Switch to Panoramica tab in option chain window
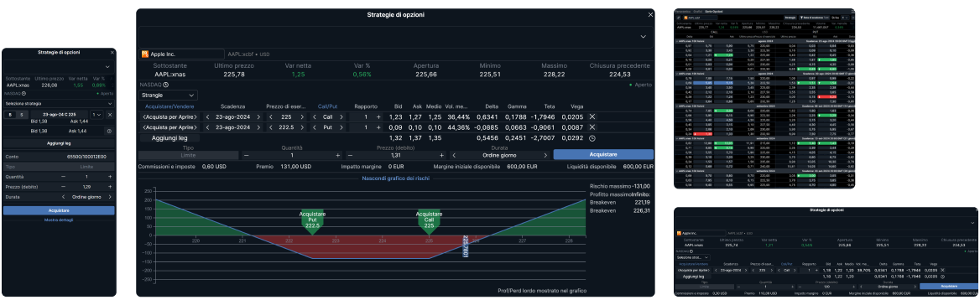The height and width of the screenshot is (305, 980). [x=682, y=12]
